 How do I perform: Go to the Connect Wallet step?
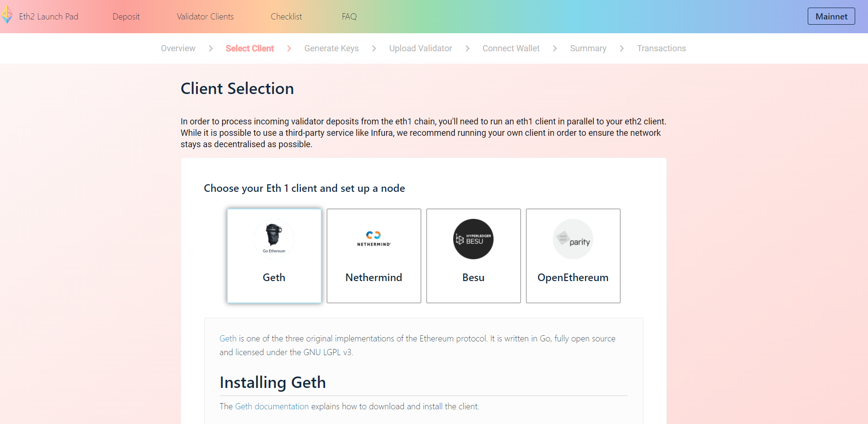pos(511,48)
